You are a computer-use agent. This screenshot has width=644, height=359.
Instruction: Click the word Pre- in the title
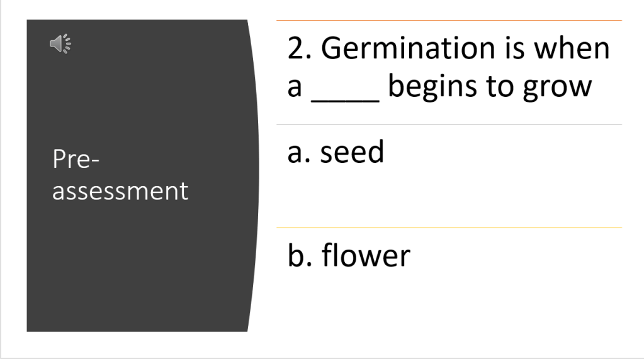(76, 160)
